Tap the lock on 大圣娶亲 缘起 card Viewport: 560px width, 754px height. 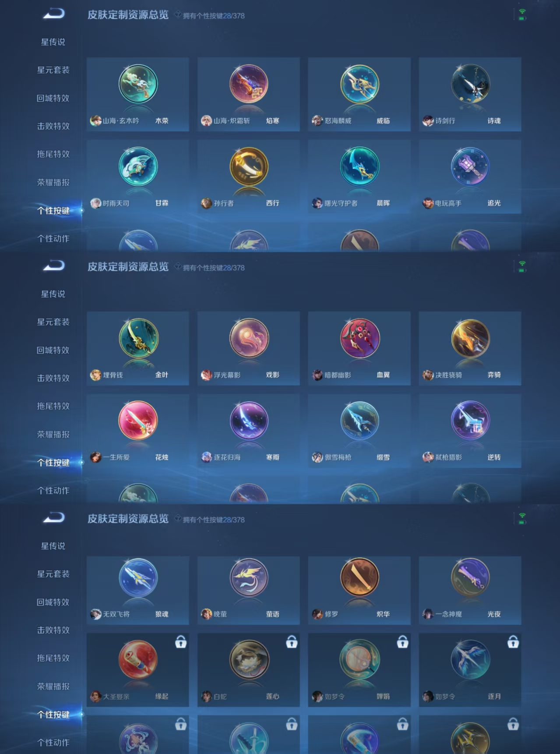coord(181,642)
